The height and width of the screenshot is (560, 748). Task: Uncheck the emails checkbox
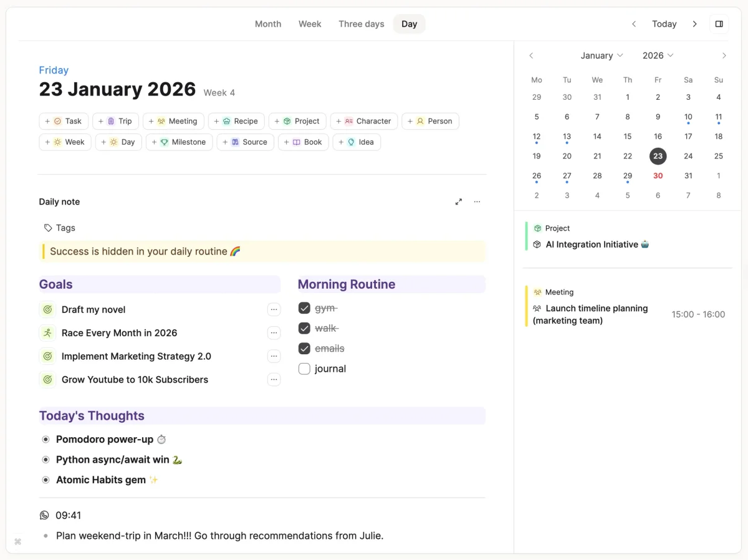point(304,349)
